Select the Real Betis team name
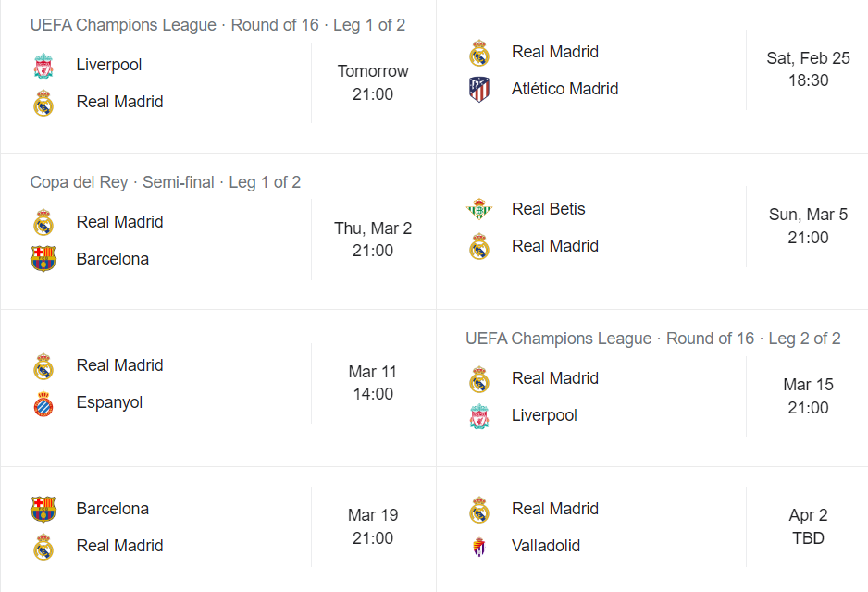Image resolution: width=868 pixels, height=592 pixels. (548, 208)
